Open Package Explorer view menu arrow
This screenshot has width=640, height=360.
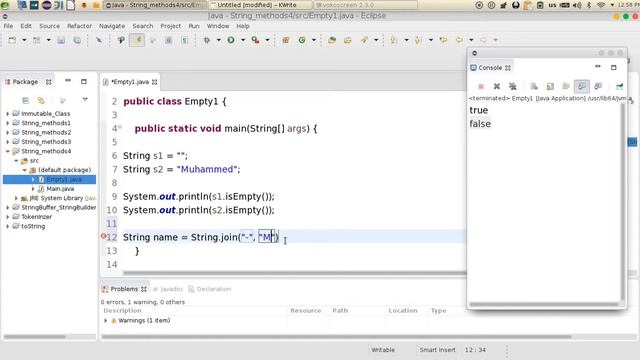pyautogui.click(x=85, y=100)
